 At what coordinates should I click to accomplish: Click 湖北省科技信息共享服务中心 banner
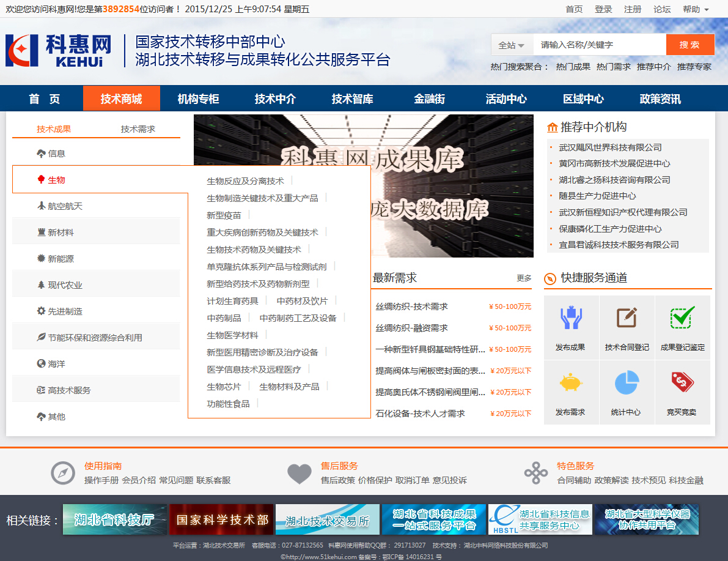540,519
